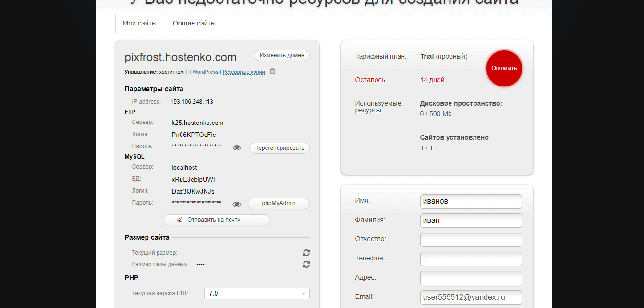Edit the Email address field
Viewport: 644px width, 308px height.
point(471,297)
